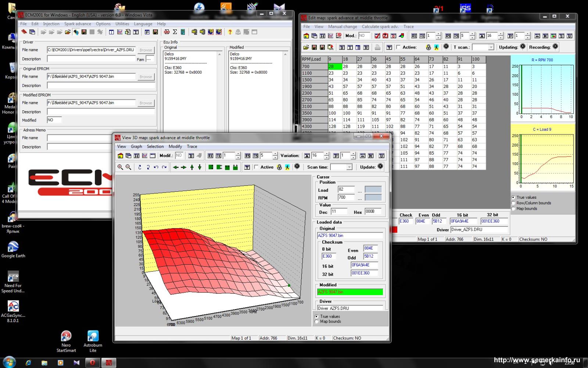Click the Load position input field
The width and height of the screenshot is (588, 368).
(346, 190)
